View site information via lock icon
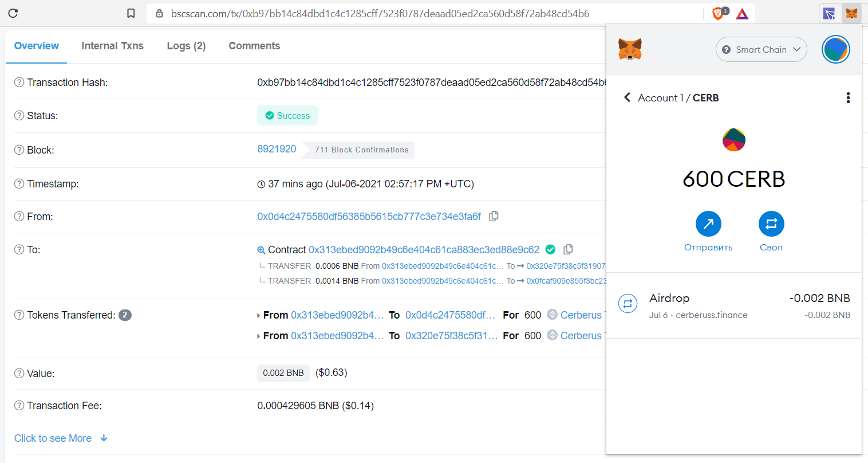 [160, 13]
